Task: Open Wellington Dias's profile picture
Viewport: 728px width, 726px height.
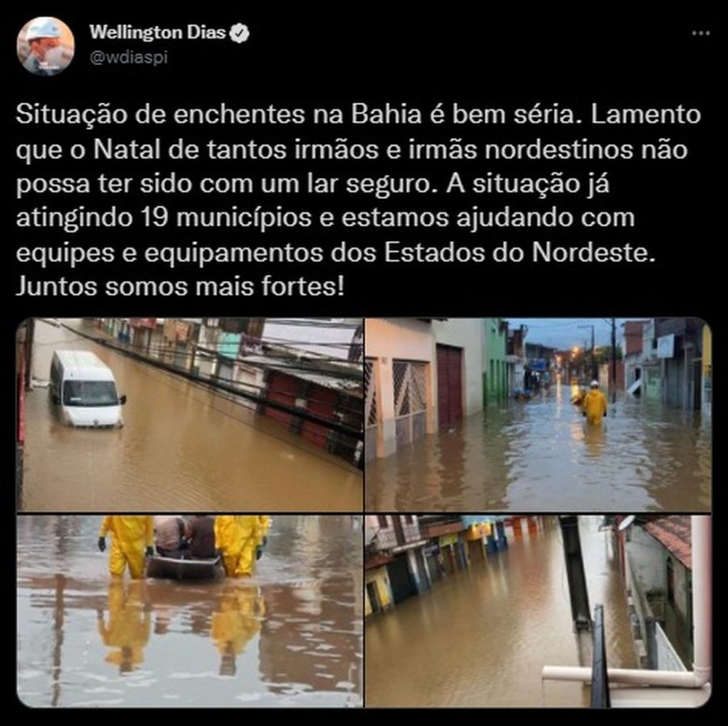Action: (x=45, y=45)
